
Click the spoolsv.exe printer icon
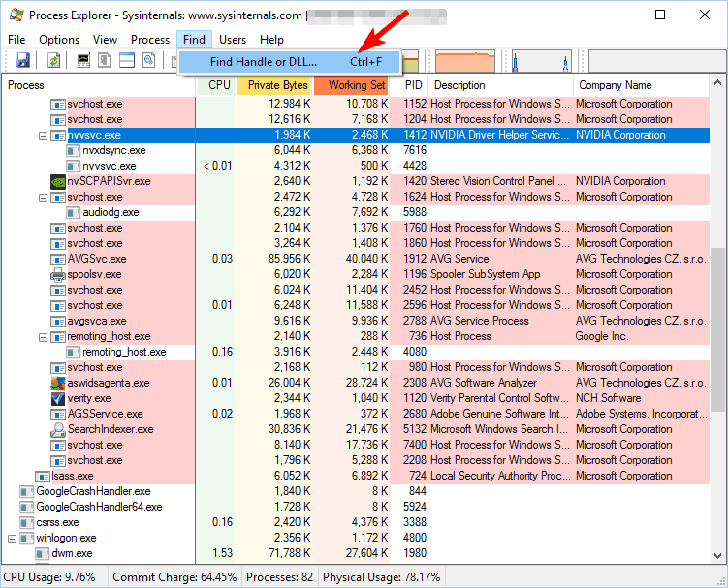click(57, 275)
